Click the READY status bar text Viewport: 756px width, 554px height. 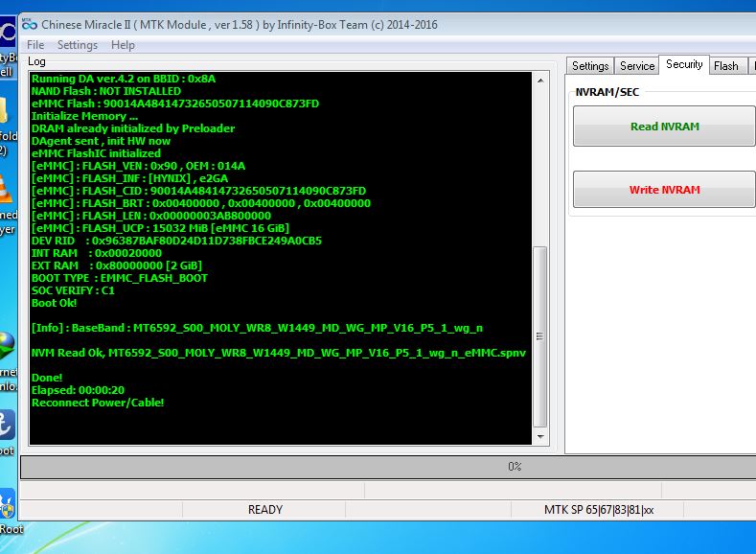[265, 510]
